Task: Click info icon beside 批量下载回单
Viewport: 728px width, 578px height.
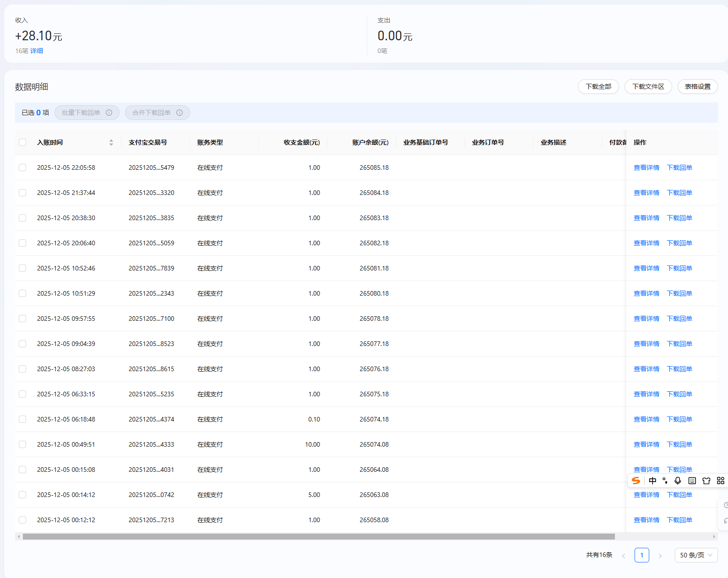Action: [109, 113]
